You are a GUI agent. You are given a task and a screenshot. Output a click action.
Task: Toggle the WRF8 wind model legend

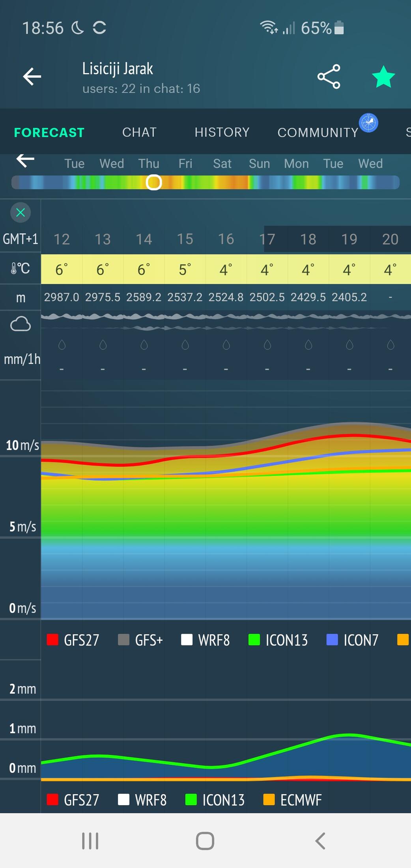tap(205, 640)
